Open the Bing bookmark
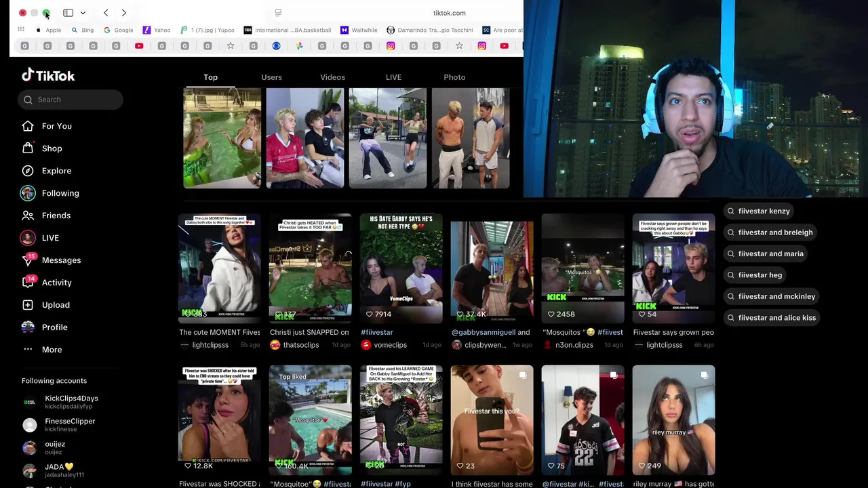This screenshot has width=868, height=488. point(82,30)
